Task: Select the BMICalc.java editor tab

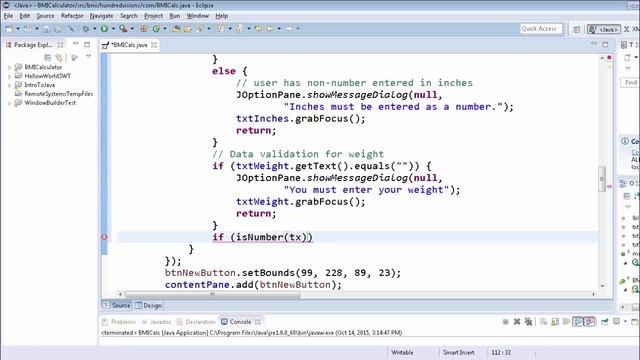Action: pos(129,45)
